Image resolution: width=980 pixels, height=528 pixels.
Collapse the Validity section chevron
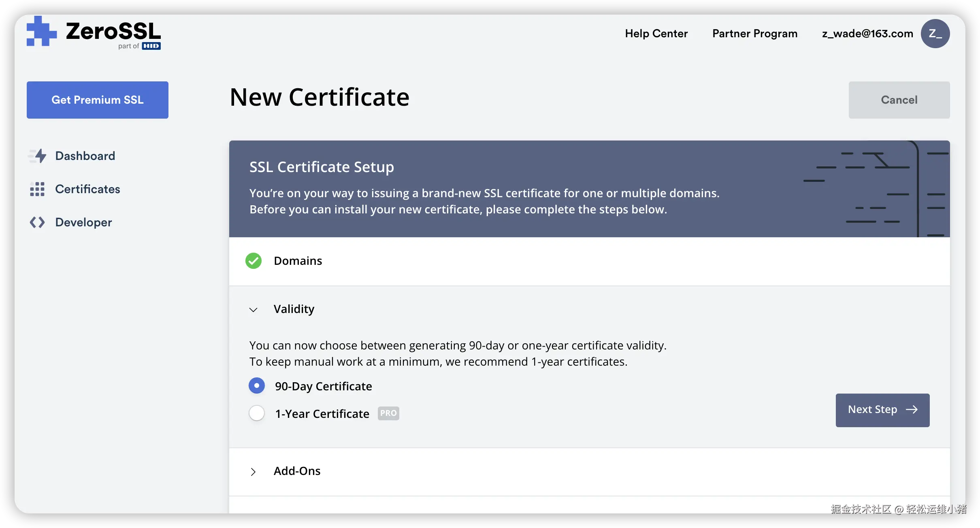254,310
